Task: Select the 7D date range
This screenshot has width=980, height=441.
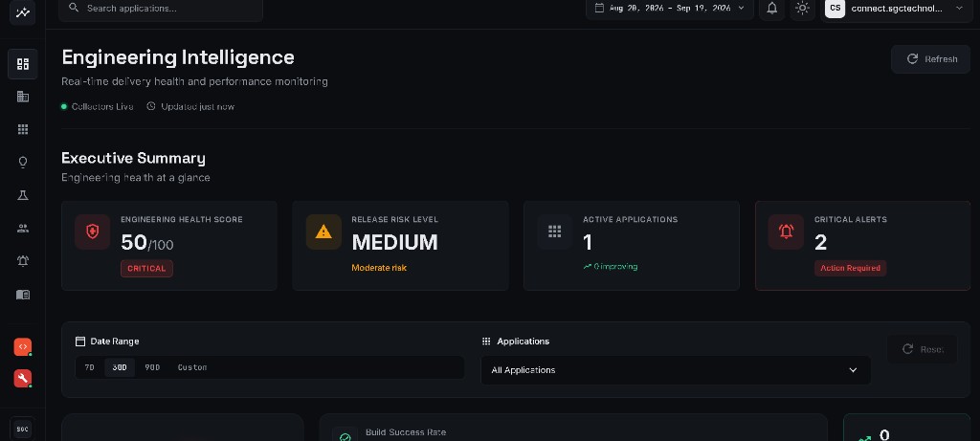Action: pos(89,367)
